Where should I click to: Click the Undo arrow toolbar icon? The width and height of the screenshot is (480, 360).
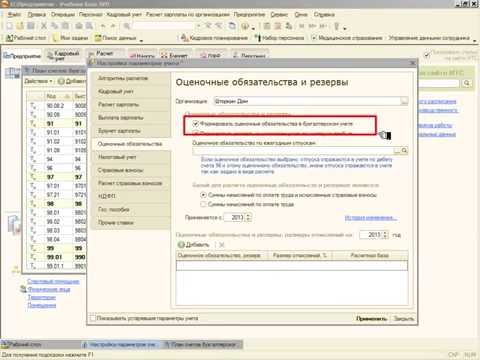click(103, 26)
